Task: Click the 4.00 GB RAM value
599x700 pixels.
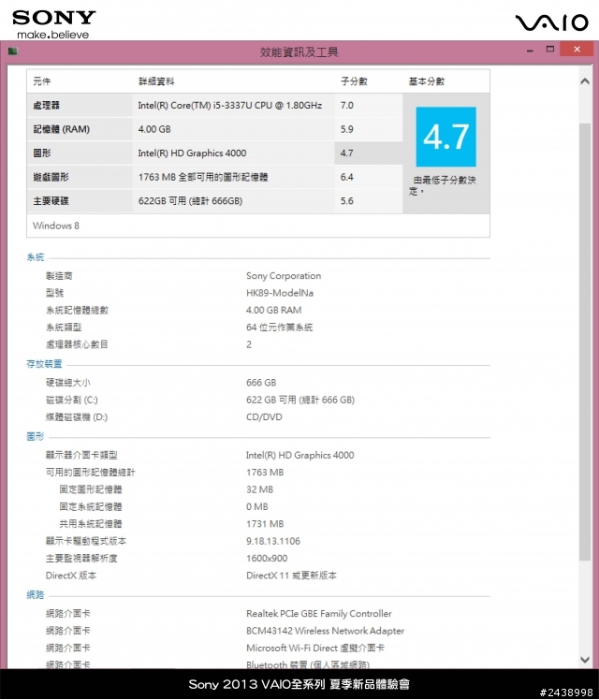Action: pos(273,311)
